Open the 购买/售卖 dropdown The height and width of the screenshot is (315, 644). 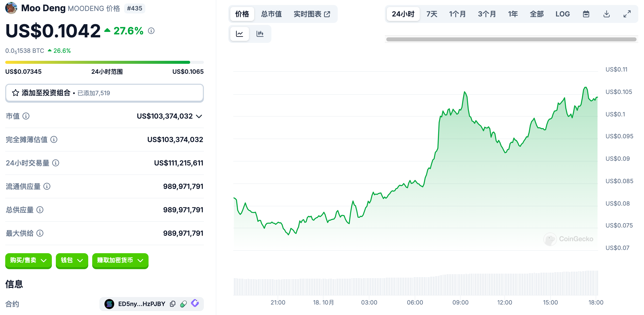pyautogui.click(x=28, y=260)
